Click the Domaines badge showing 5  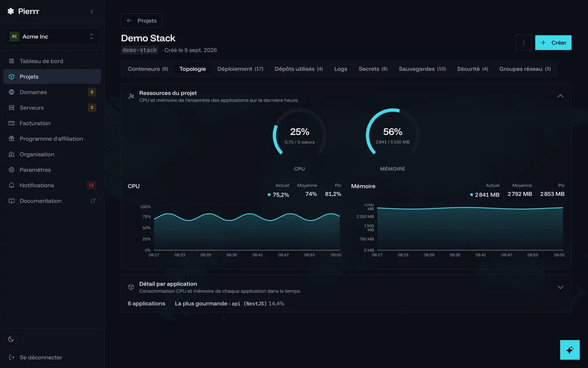(92, 92)
